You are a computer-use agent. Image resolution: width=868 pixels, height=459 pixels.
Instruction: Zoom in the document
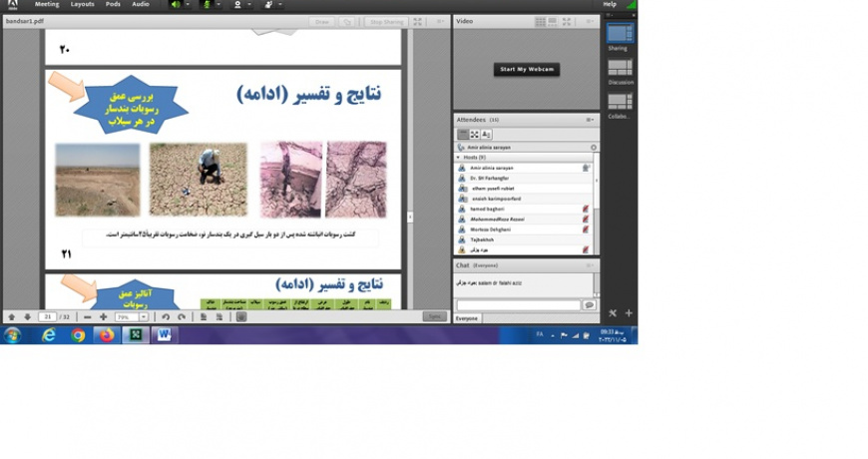[103, 316]
